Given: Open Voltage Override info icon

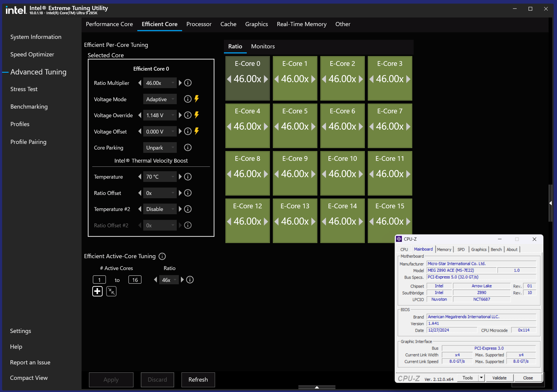Looking at the screenshot, I should pyautogui.click(x=188, y=115).
